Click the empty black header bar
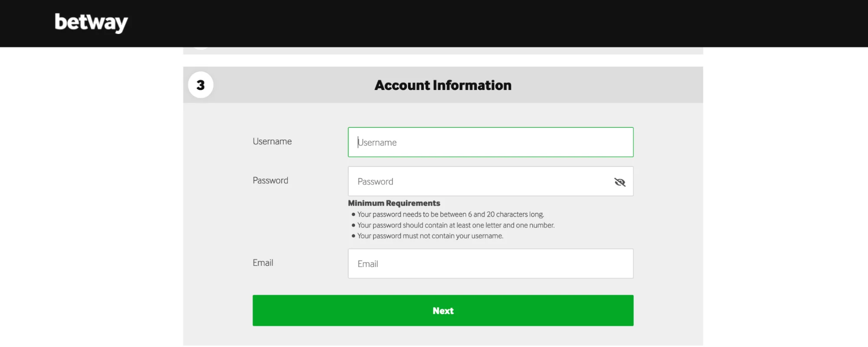The height and width of the screenshot is (347, 868). coord(478,23)
